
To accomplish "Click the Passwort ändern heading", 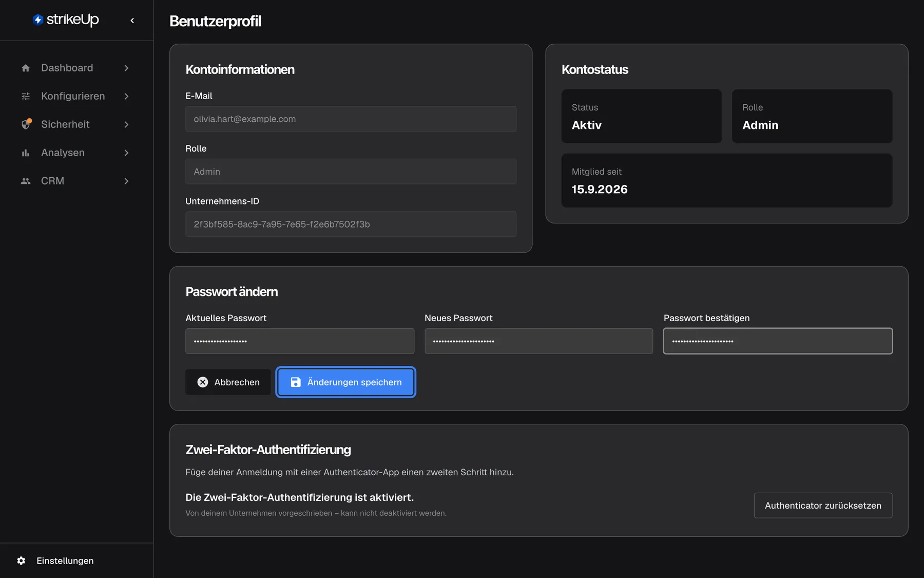I will coord(232,292).
